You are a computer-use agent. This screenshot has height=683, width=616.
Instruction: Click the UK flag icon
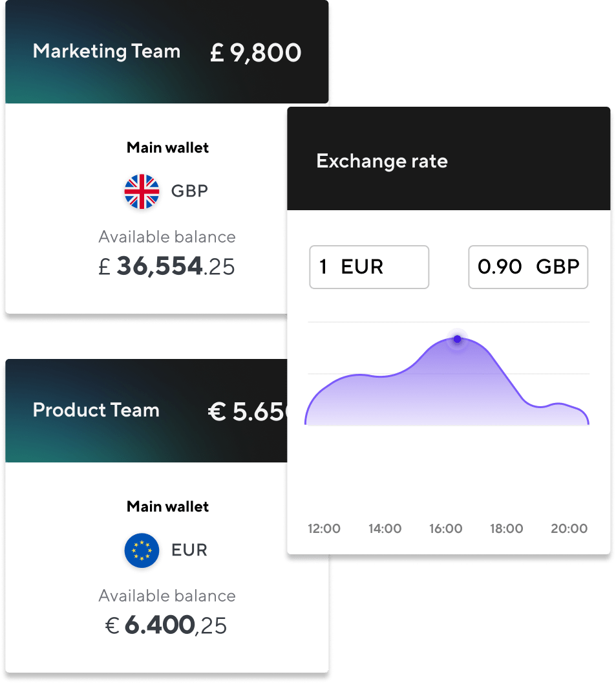[x=142, y=191]
